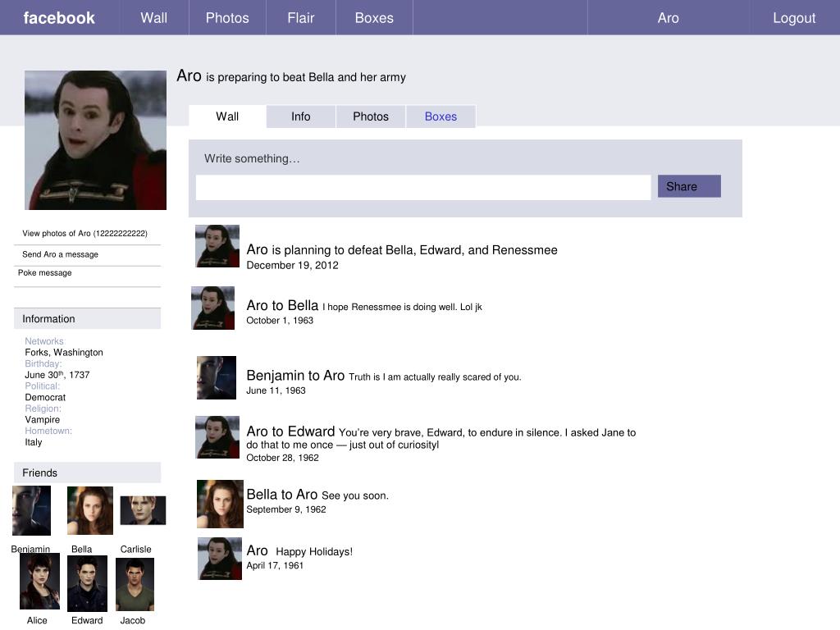
Task: Click the 'June 11, 1963' post date
Action: (x=276, y=390)
